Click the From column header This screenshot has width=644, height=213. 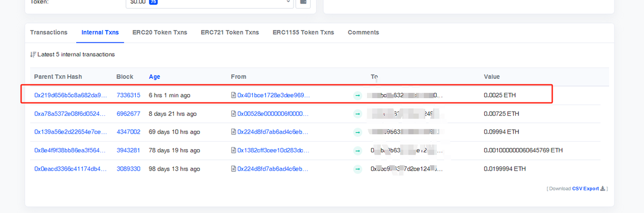pos(239,77)
